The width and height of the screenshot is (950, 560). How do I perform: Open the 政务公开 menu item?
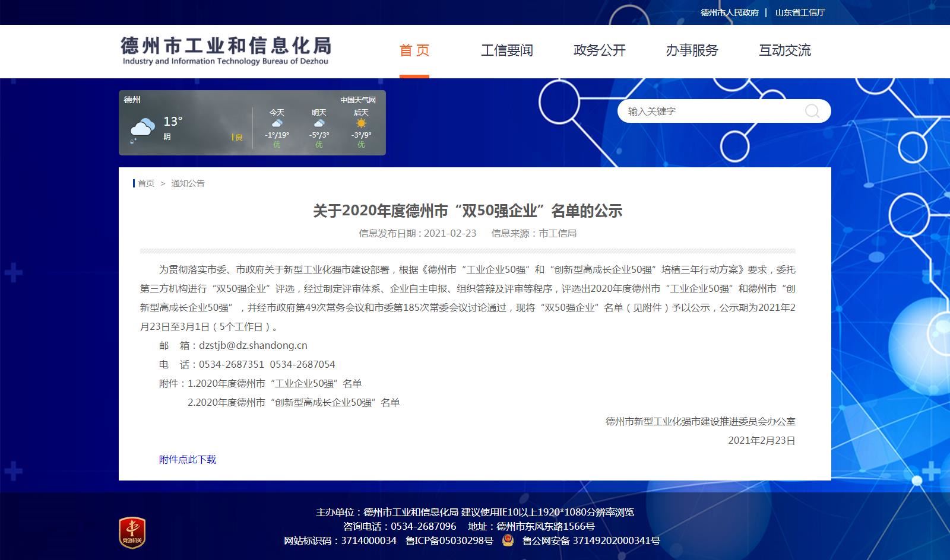pyautogui.click(x=600, y=50)
